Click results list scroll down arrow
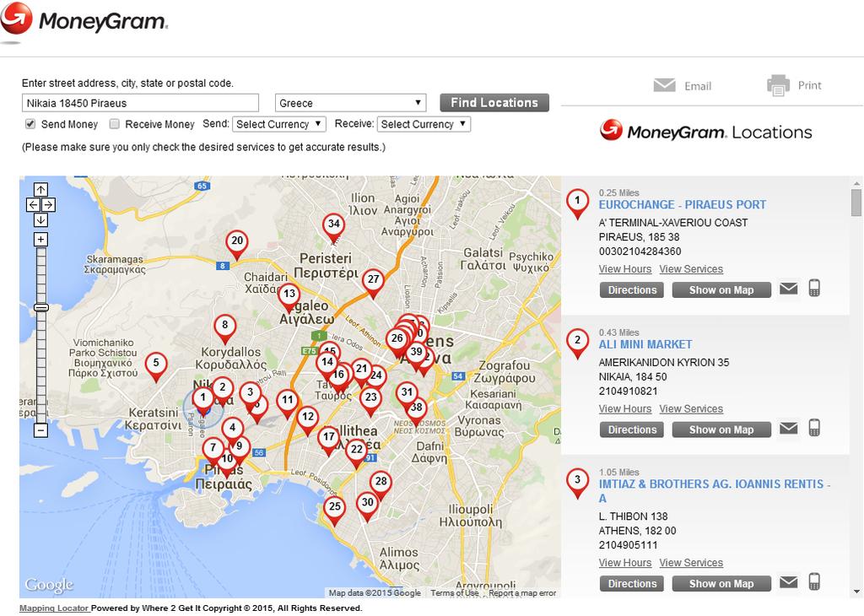Screen dimensions: 864x616 (856, 592)
